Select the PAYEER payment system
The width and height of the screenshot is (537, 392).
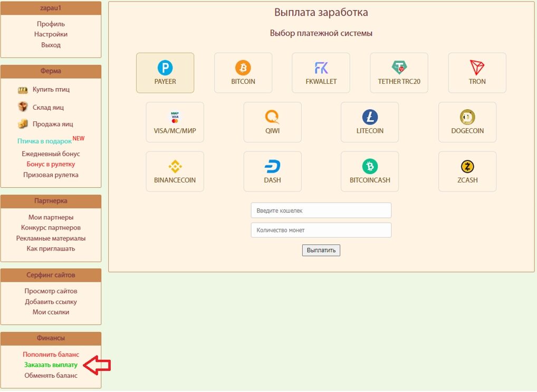click(165, 73)
